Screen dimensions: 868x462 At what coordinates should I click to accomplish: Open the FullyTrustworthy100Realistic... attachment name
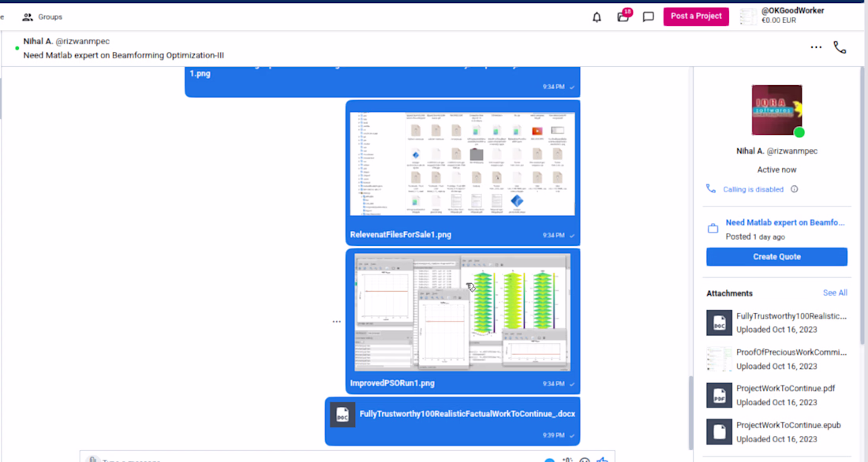pos(791,316)
